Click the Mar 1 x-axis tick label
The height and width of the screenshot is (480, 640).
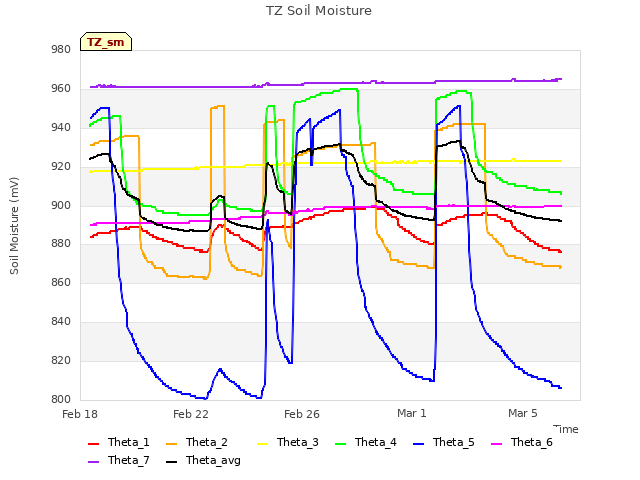pos(412,413)
